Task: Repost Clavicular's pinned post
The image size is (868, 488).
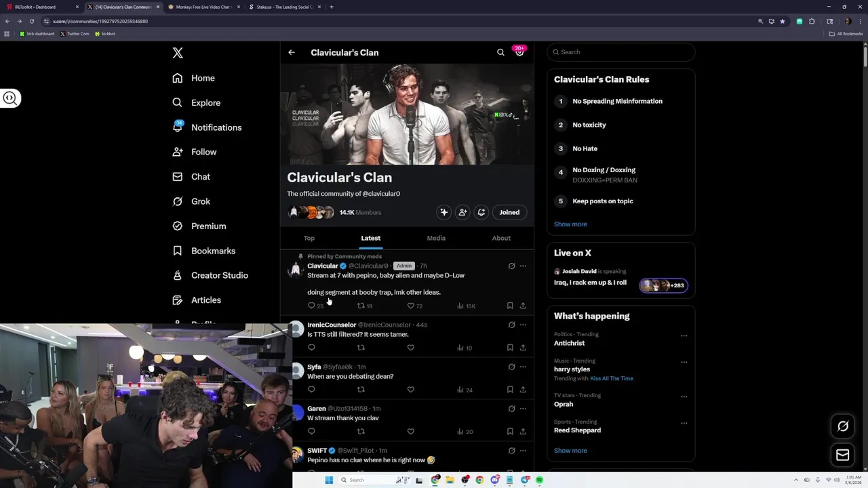Action: [361, 306]
